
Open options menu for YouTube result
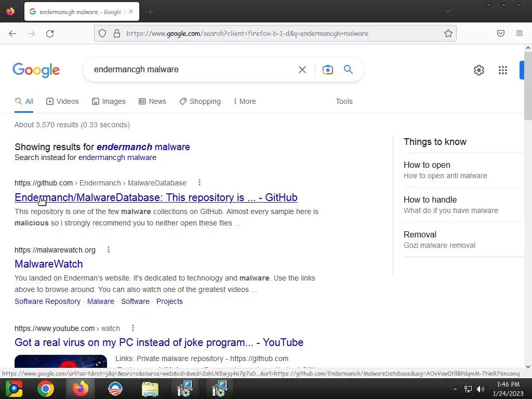[133, 328]
